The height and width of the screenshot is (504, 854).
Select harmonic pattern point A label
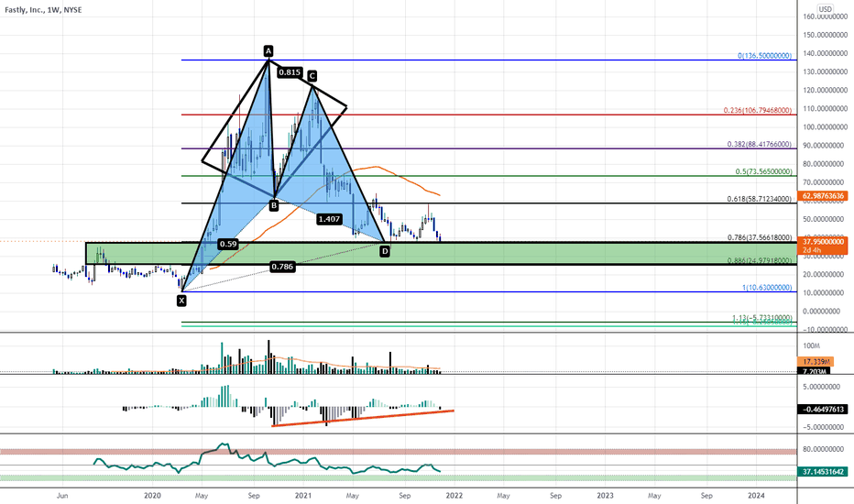[x=268, y=51]
